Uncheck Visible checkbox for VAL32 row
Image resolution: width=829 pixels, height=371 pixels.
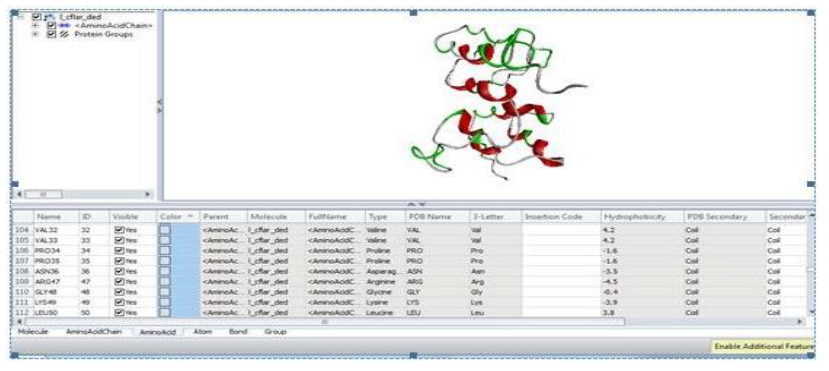118,230
